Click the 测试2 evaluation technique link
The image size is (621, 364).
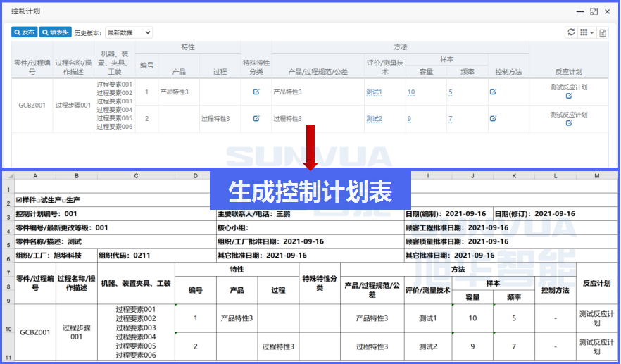[x=374, y=119]
